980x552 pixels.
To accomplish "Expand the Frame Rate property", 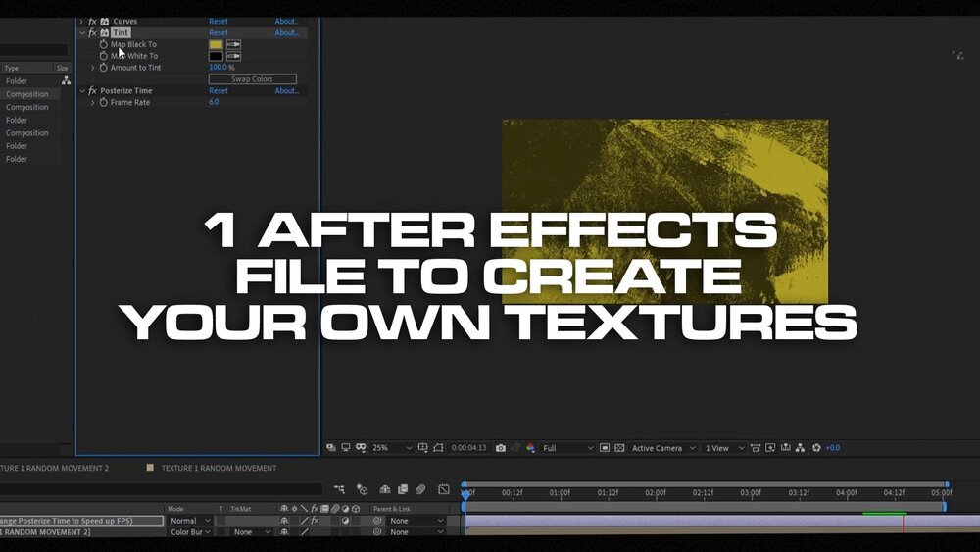I will tap(93, 102).
